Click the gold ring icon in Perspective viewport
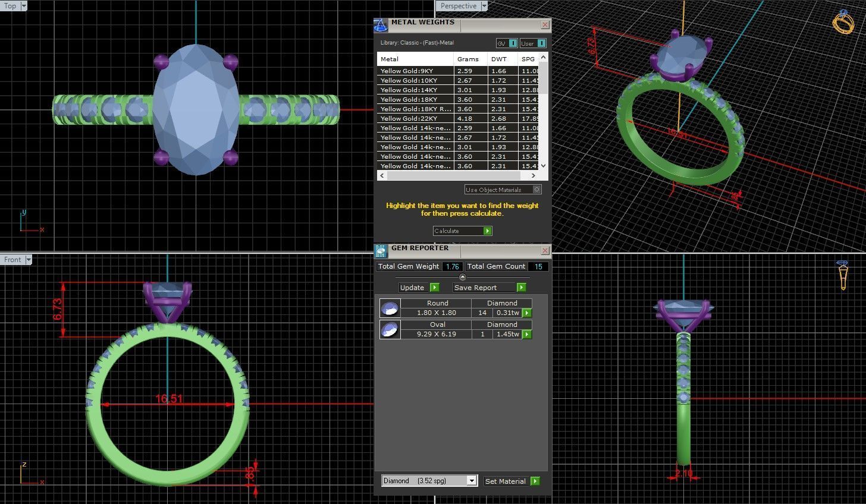This screenshot has width=866, height=504. tap(843, 21)
